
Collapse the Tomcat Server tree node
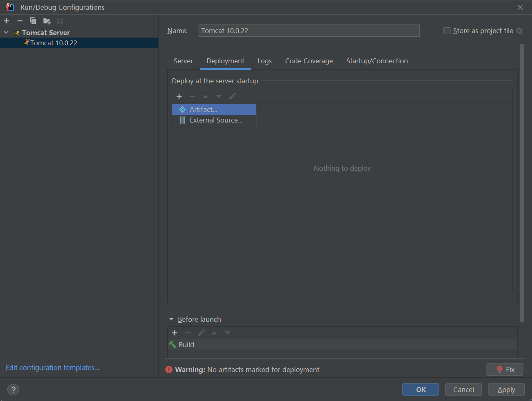tap(6, 32)
